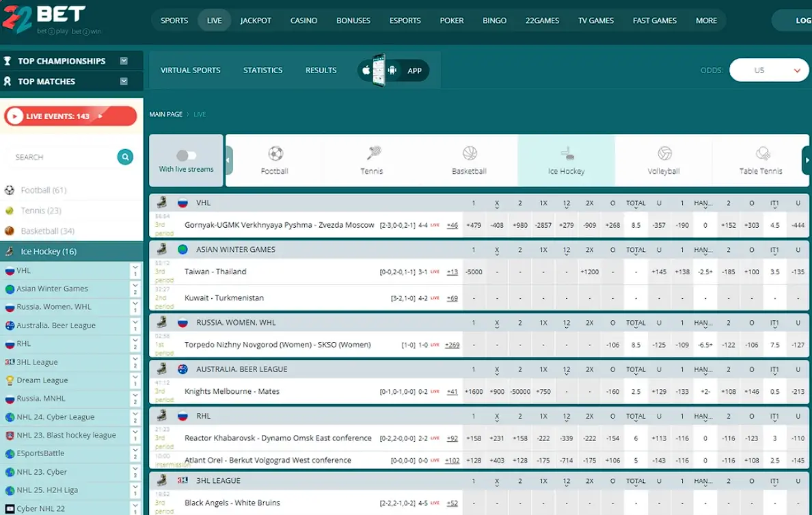This screenshot has width=812, height=515.
Task: Open the RESULTS page
Action: 321,70
